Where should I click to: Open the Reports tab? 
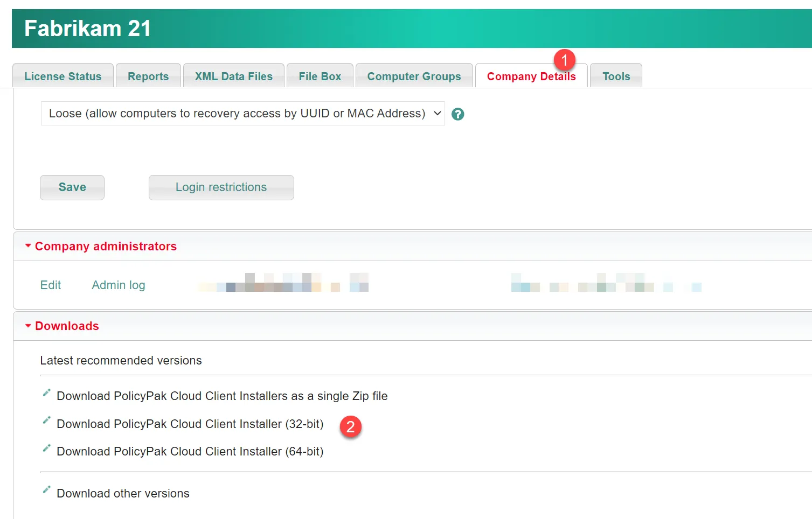pos(148,76)
